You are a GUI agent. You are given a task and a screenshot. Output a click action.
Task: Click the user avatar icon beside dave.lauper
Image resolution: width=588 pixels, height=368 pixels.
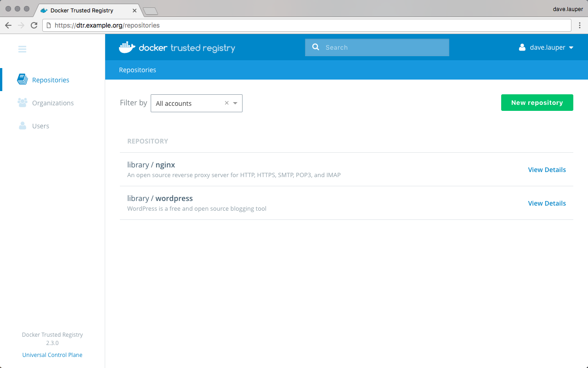[522, 47]
